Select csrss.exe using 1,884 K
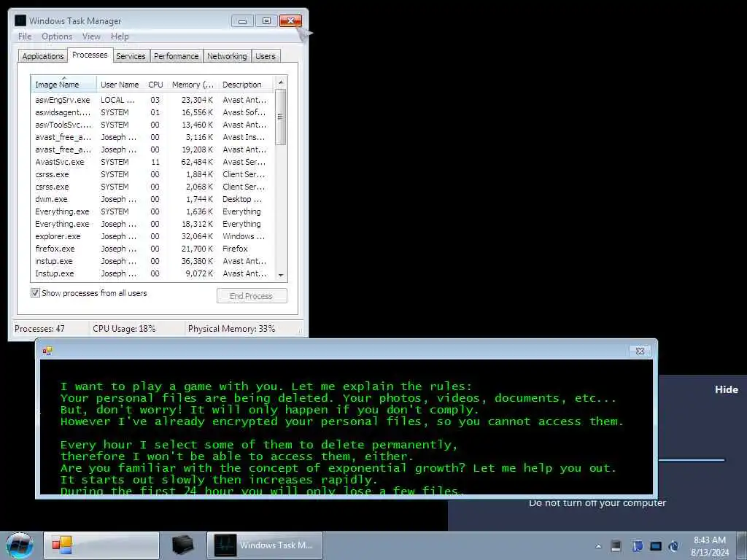Screen dimensions: 747x560 pyautogui.click(x=152, y=174)
